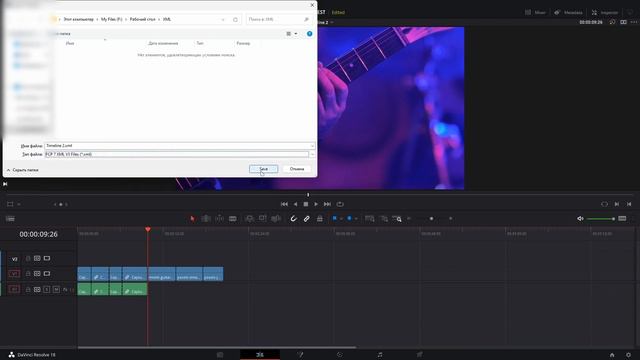The width and height of the screenshot is (640, 360).
Task: Open the Metadata panel
Action: coord(568,12)
